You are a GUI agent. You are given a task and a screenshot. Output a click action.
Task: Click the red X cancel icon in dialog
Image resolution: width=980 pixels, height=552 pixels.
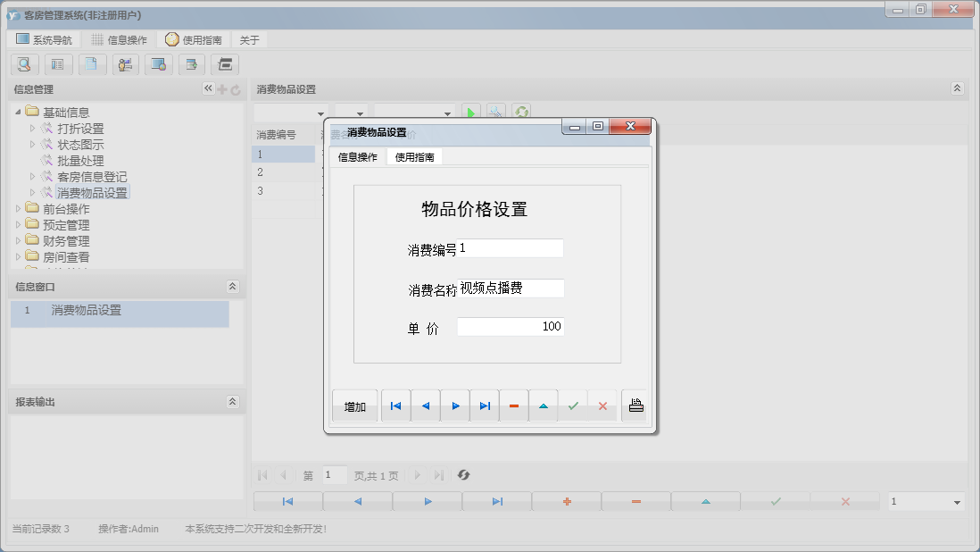coord(603,405)
